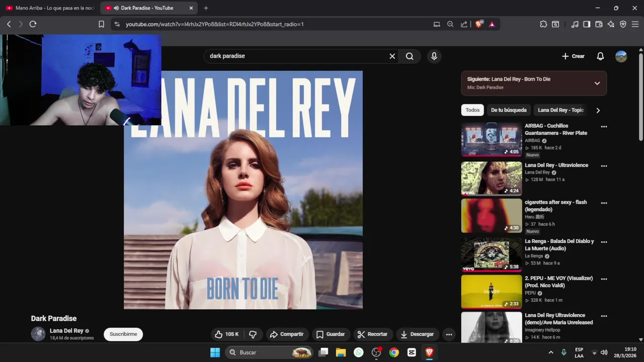Open the Lana Del Rey channel name
Viewport: 644px width, 362px height.
pos(66,331)
